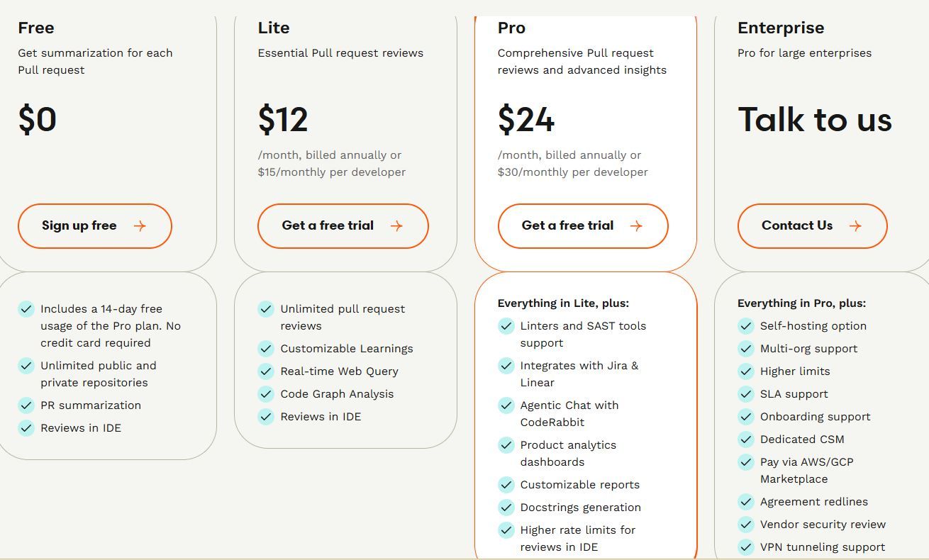The height and width of the screenshot is (560, 929).
Task: Click the Vendor security review feature text
Action: [823, 525]
